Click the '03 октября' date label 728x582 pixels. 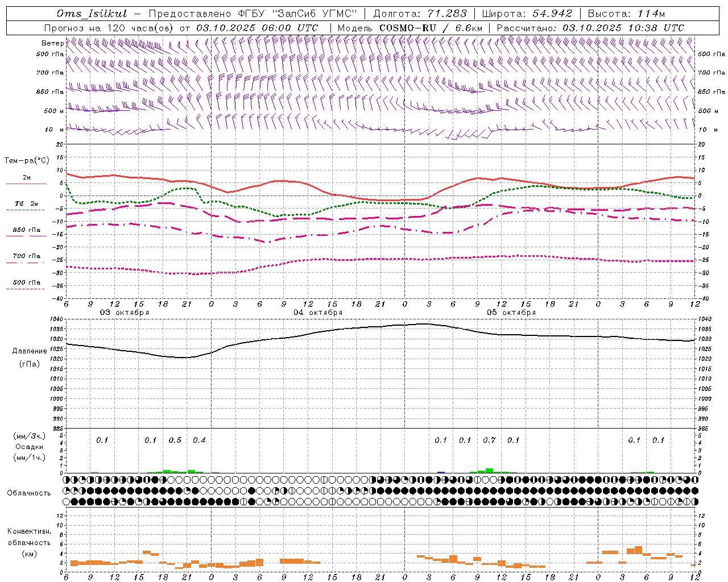pyautogui.click(x=124, y=313)
